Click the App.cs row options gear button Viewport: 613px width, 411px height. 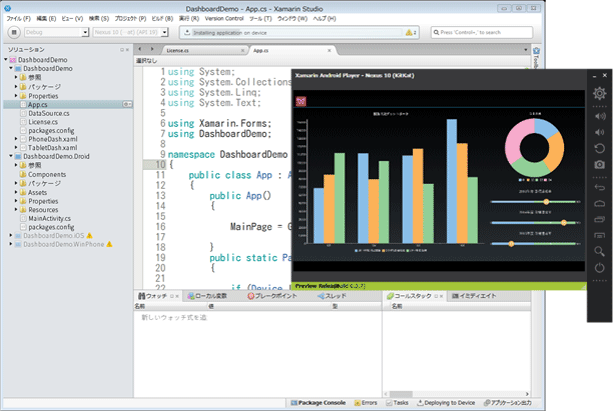click(x=127, y=104)
